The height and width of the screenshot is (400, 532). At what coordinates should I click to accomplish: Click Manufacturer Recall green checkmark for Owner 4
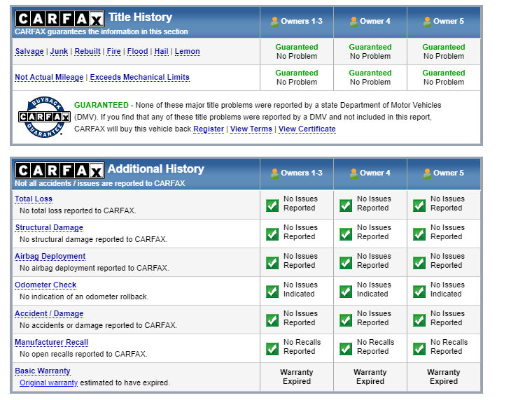click(346, 349)
